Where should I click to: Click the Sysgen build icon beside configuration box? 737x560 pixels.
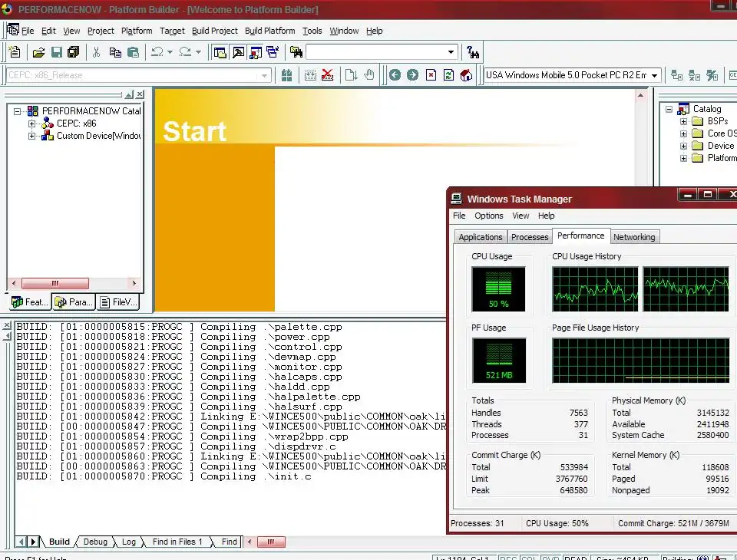coord(286,75)
